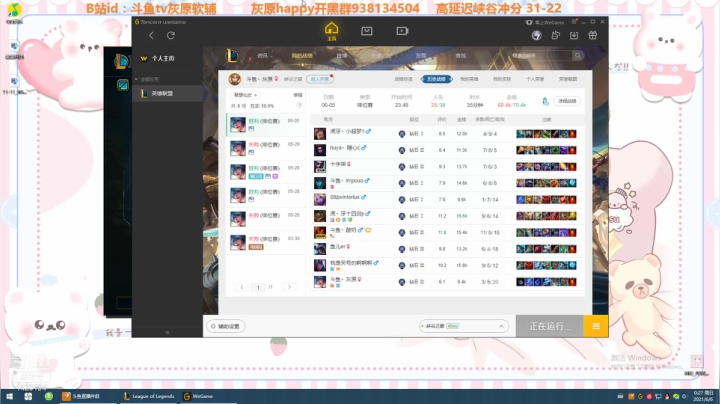Image resolution: width=720 pixels, height=404 pixels.
Task: Click the rating value 11.2
Action: click(x=442, y=216)
